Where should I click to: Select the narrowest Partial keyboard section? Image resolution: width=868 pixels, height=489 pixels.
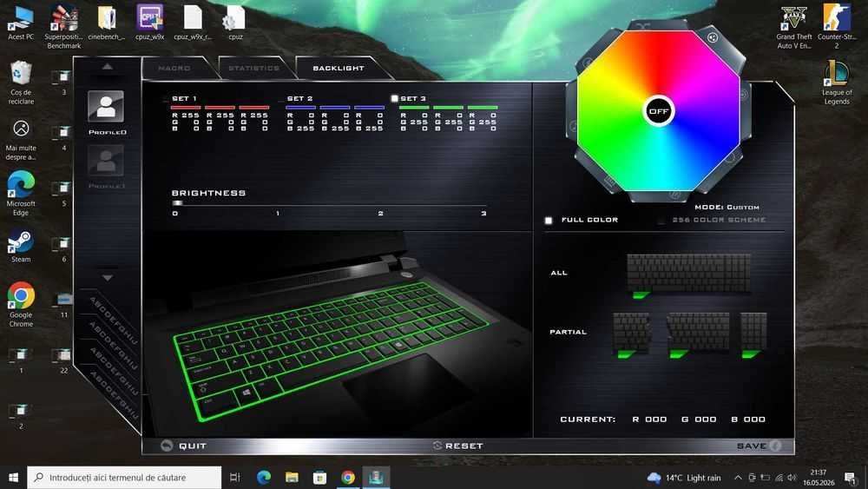pyautogui.click(x=754, y=332)
